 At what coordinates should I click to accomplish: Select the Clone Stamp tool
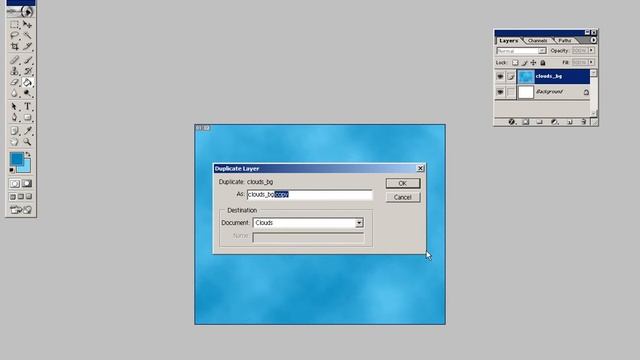coord(14,71)
